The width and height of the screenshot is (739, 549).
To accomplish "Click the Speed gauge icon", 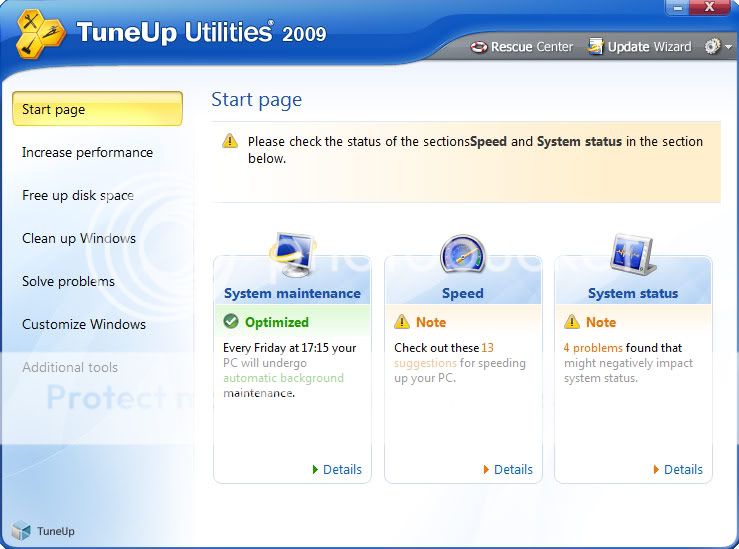I will click(463, 255).
